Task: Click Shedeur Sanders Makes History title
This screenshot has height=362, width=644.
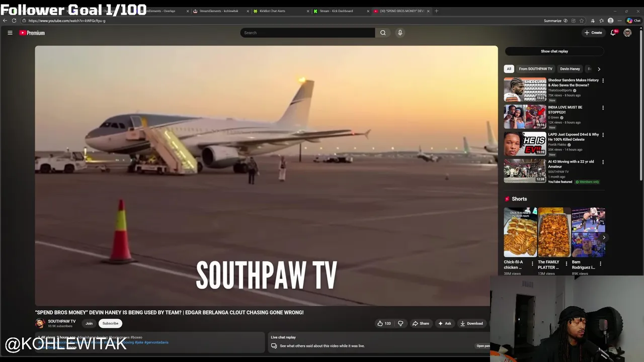Action: coord(574,82)
